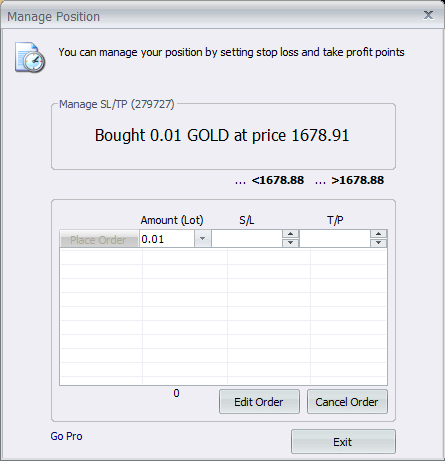
Task: Select the <1678.88 stop loss price
Action: (x=278, y=180)
